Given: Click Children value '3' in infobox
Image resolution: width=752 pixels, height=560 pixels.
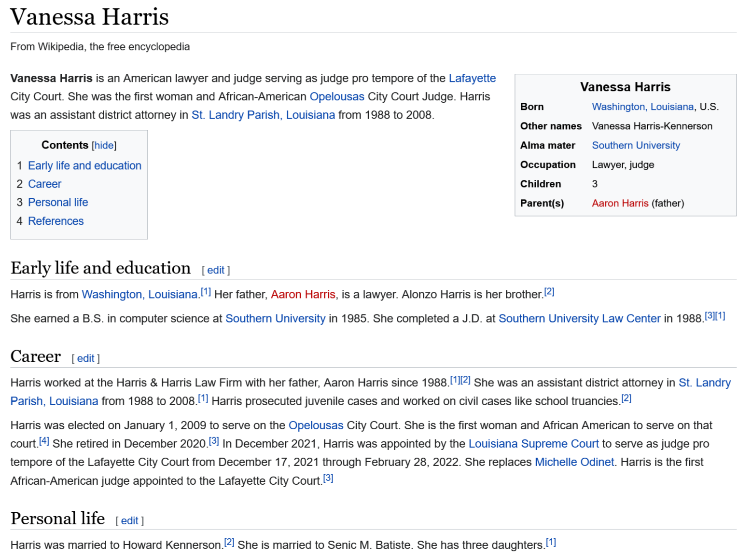Looking at the screenshot, I should (x=595, y=184).
